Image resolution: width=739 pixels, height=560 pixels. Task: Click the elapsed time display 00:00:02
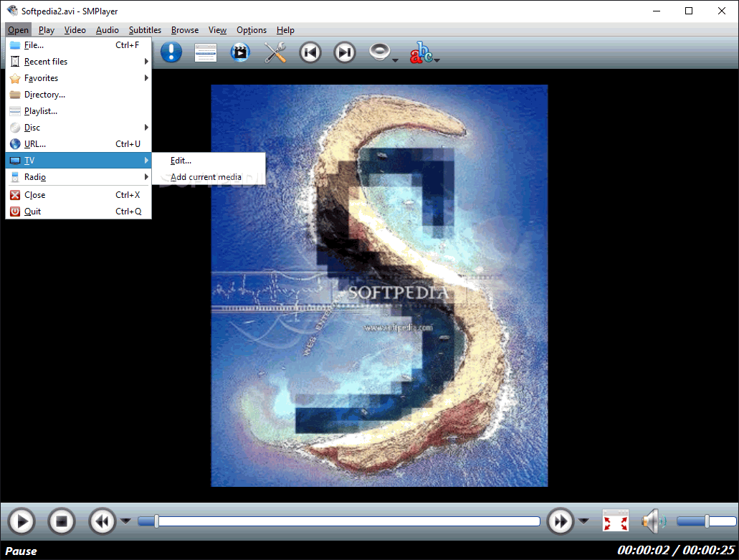click(644, 550)
